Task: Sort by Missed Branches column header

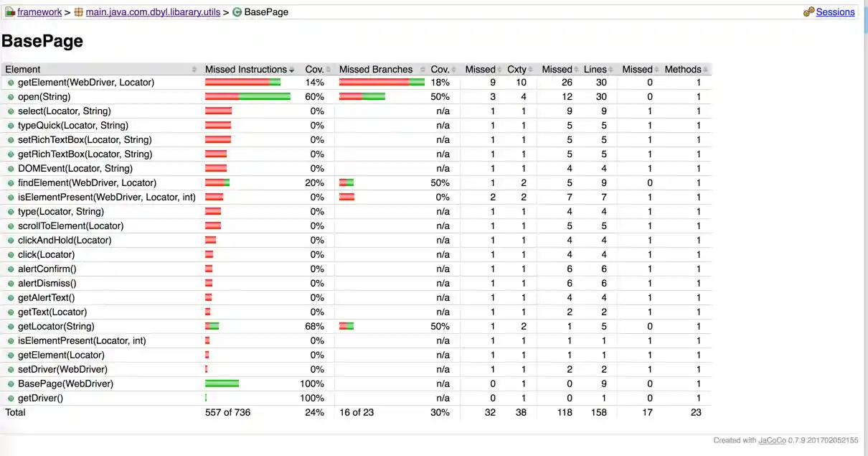Action: click(x=376, y=70)
